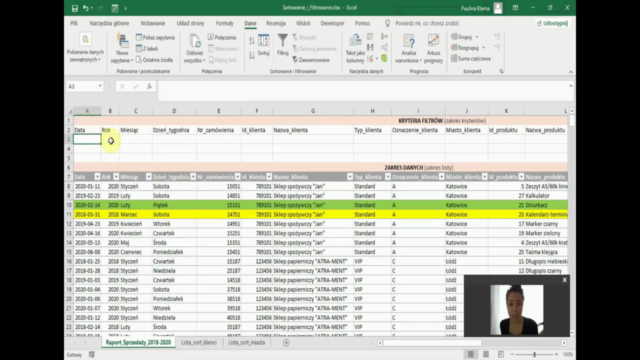
Task: Select Z tabeli option
Action: click(147, 49)
